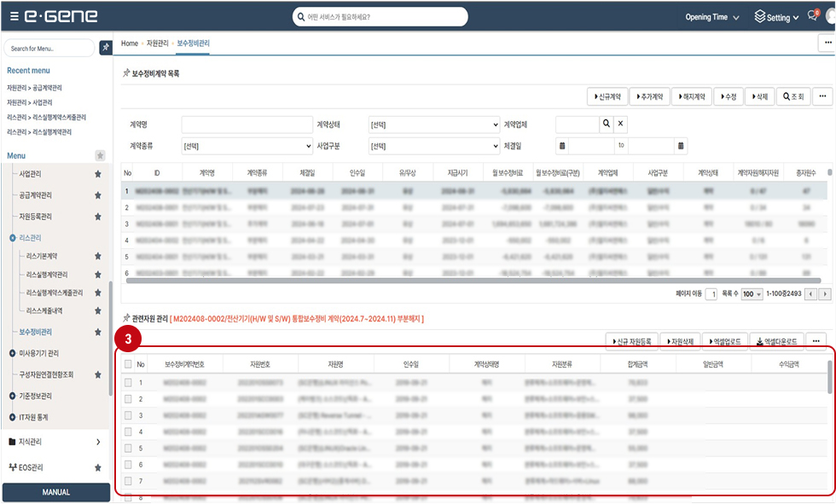Favorite 사업관리 with its star icon
The height and width of the screenshot is (504, 836).
click(98, 174)
